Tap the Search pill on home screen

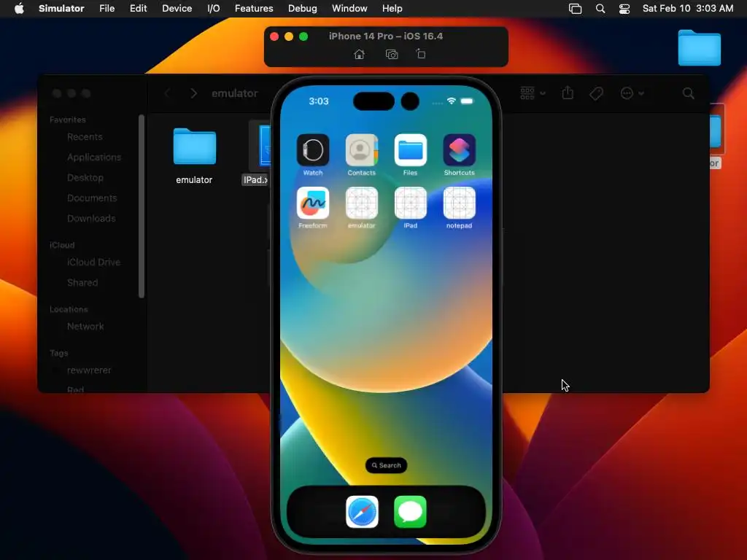click(386, 465)
